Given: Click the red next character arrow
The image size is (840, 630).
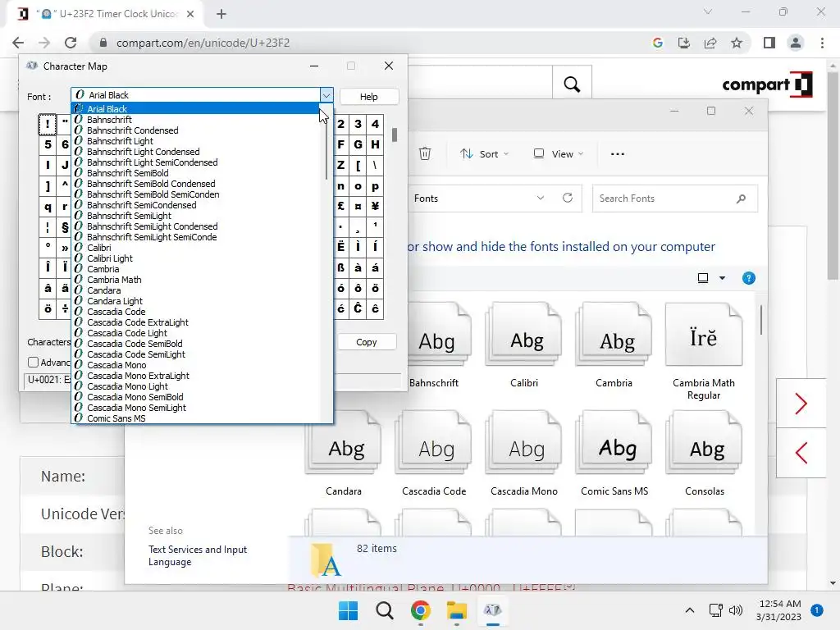Looking at the screenshot, I should [x=801, y=404].
